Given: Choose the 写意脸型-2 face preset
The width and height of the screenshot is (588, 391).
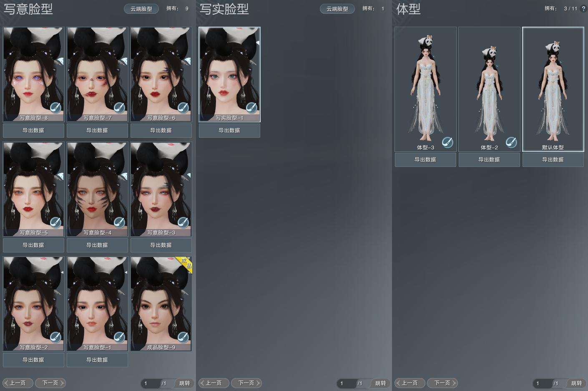Looking at the screenshot, I should point(33,300).
